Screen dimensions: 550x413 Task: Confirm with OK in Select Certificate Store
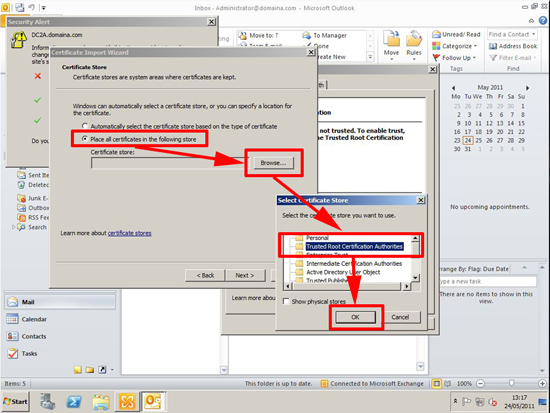355,317
